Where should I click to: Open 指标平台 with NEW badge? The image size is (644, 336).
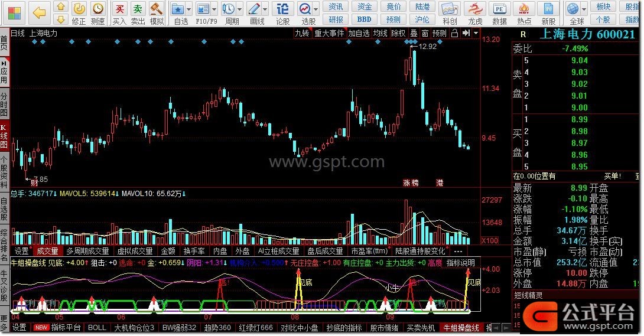[58, 327]
